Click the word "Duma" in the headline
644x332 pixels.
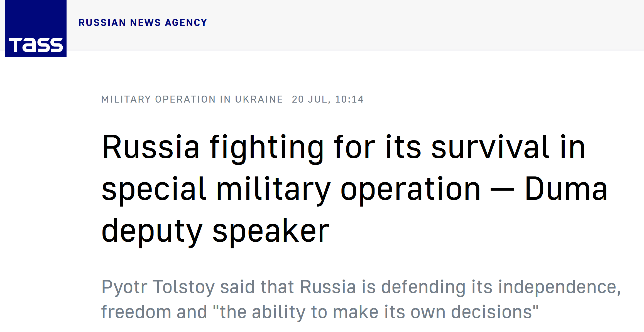(x=566, y=188)
